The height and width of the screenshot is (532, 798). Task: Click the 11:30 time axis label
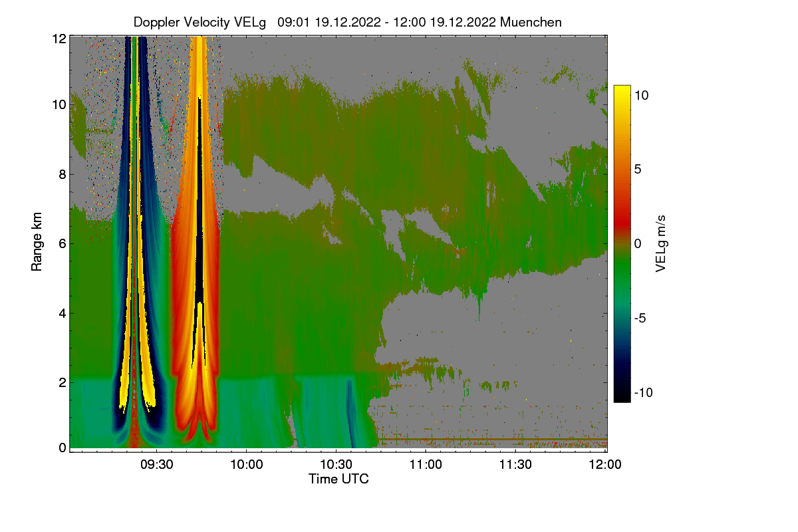(516, 465)
